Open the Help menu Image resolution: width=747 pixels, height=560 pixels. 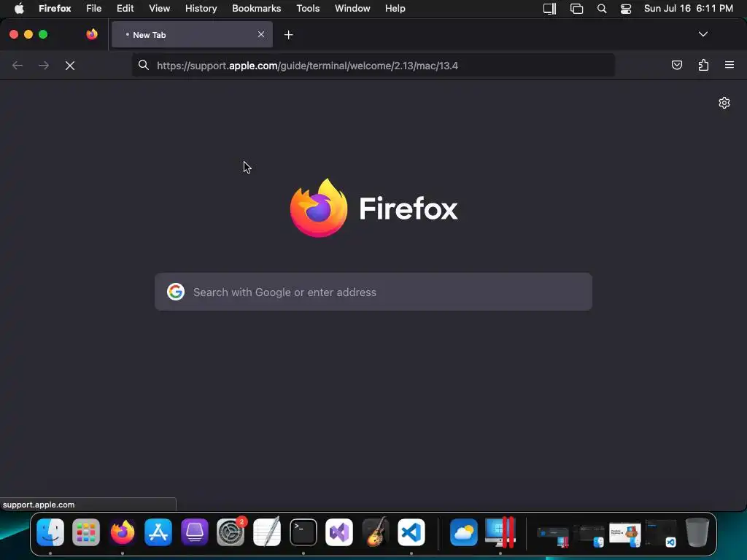395,9
